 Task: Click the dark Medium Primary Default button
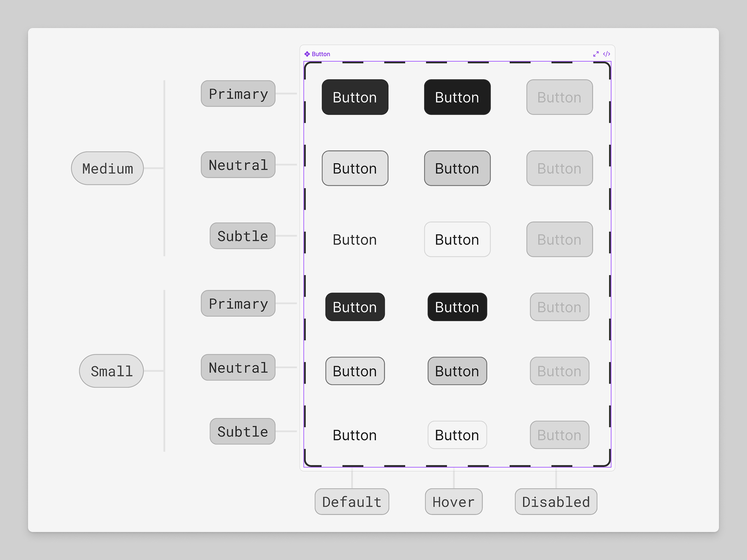354,97
